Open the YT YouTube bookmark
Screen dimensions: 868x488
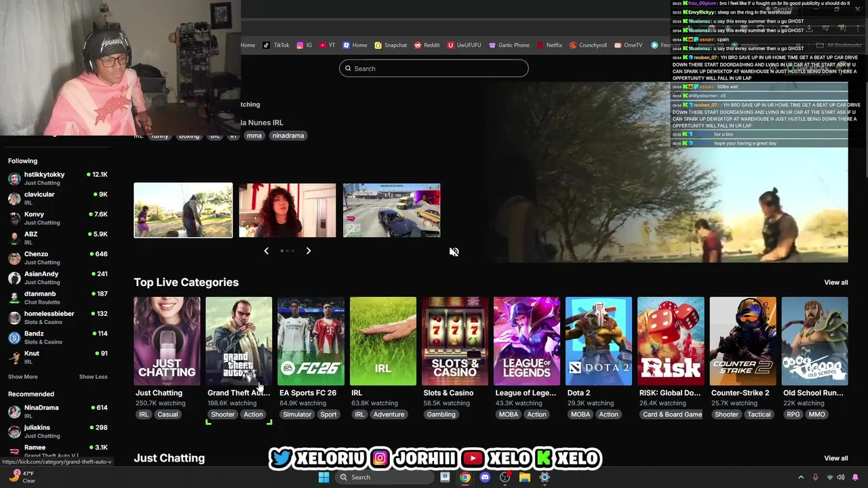point(327,45)
